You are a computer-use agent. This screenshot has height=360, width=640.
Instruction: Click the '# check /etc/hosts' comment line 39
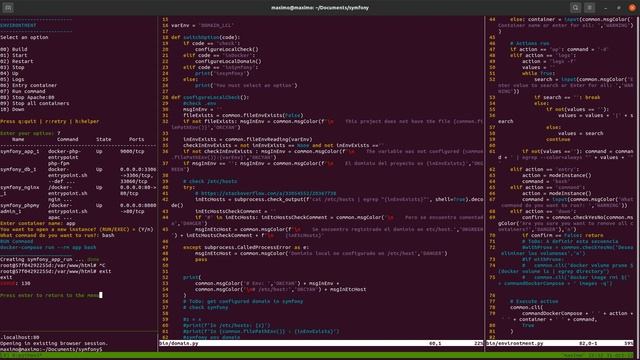[x=210, y=181]
